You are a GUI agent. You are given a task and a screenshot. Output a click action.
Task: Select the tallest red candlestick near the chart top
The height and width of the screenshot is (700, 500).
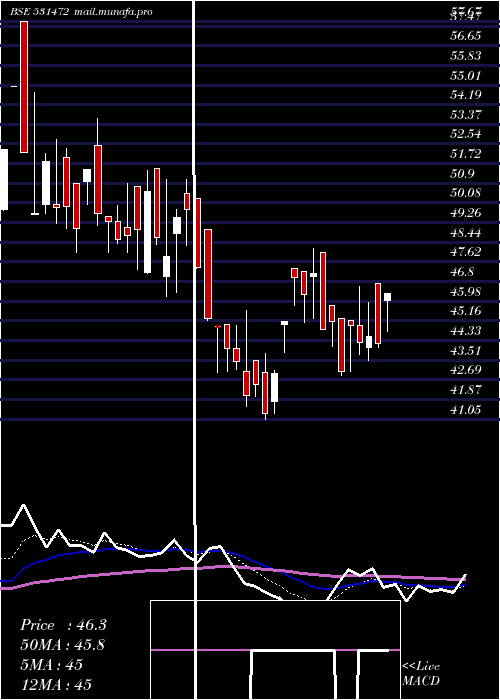coord(24,87)
